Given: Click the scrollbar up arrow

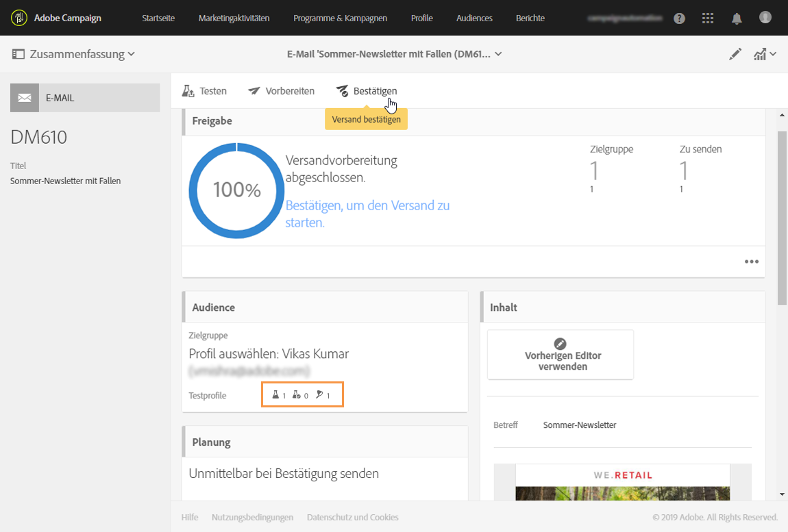Looking at the screenshot, I should [x=782, y=115].
